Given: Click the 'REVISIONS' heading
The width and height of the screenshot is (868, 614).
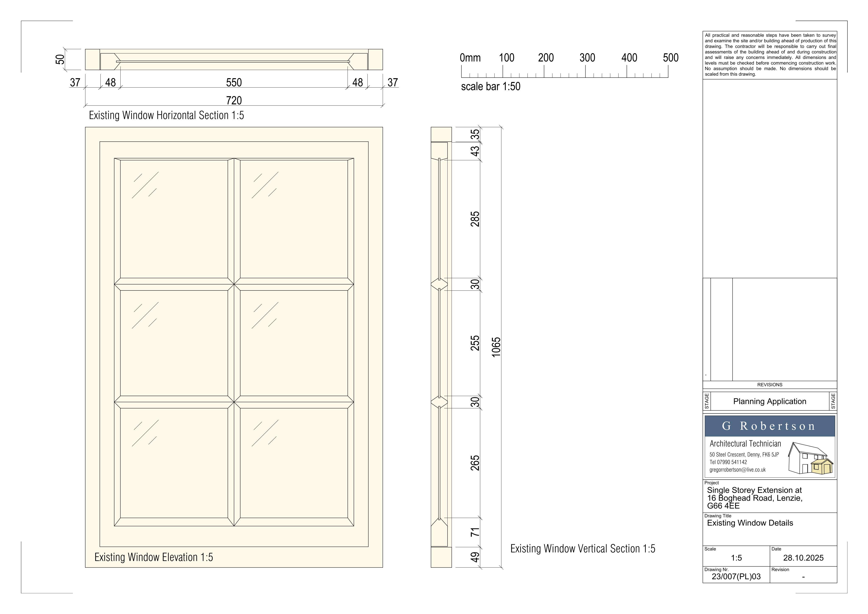Looking at the screenshot, I should (769, 385).
